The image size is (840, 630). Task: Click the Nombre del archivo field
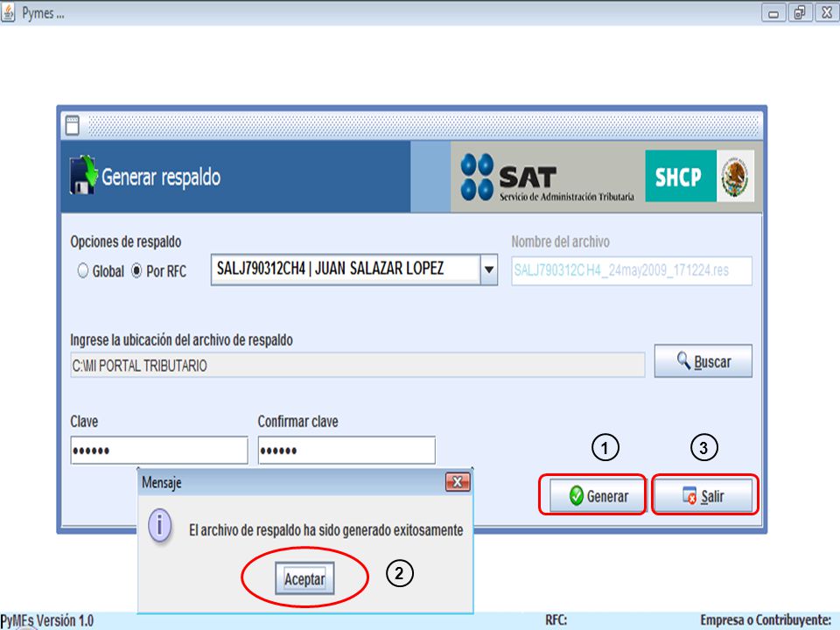[632, 270]
